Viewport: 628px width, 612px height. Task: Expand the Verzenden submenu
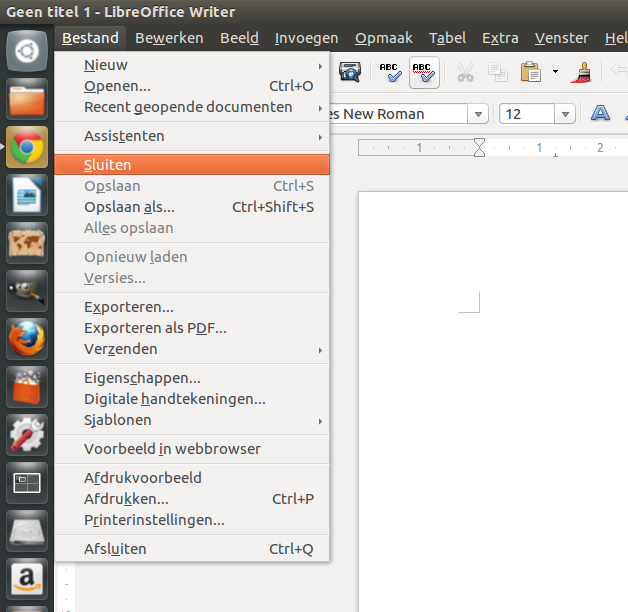click(192, 349)
